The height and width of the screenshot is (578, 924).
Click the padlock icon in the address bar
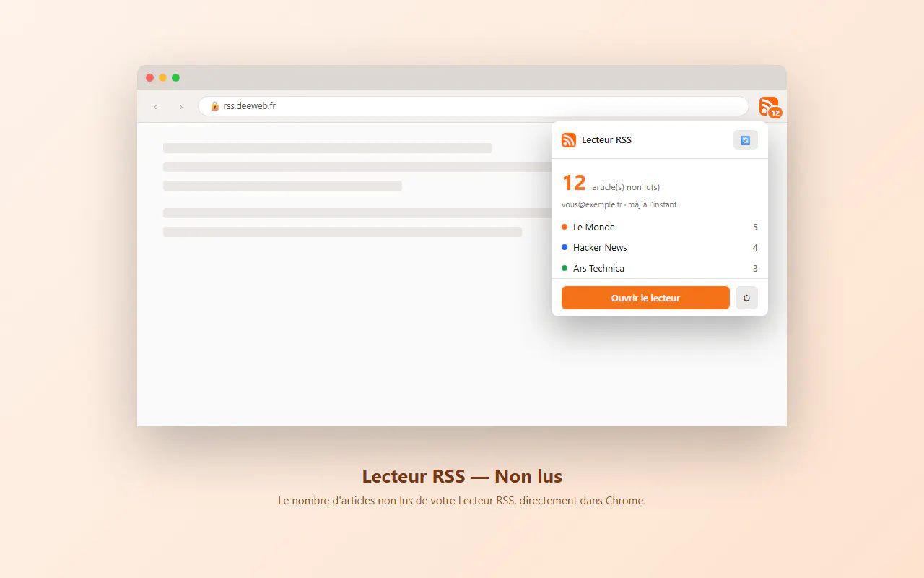(x=214, y=106)
